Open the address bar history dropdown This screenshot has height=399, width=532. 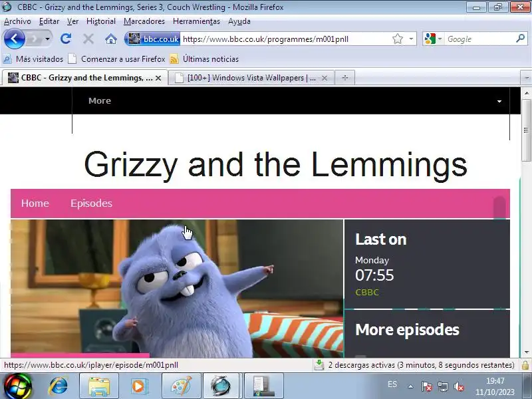pos(411,39)
